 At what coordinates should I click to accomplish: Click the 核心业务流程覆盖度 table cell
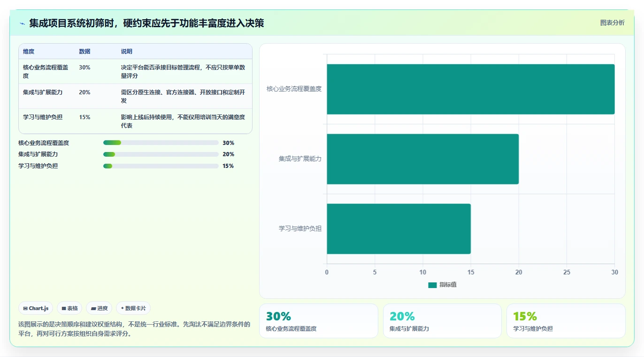(x=46, y=71)
